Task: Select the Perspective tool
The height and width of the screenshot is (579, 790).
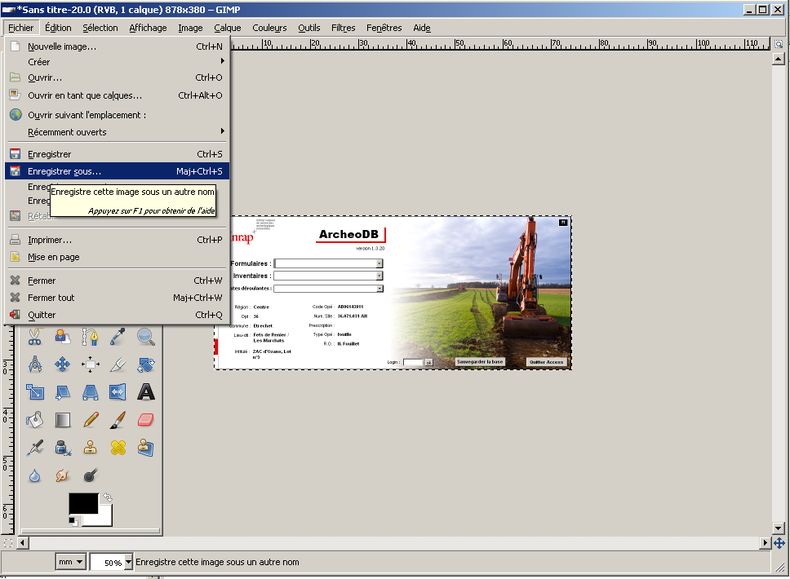Action: (90, 392)
